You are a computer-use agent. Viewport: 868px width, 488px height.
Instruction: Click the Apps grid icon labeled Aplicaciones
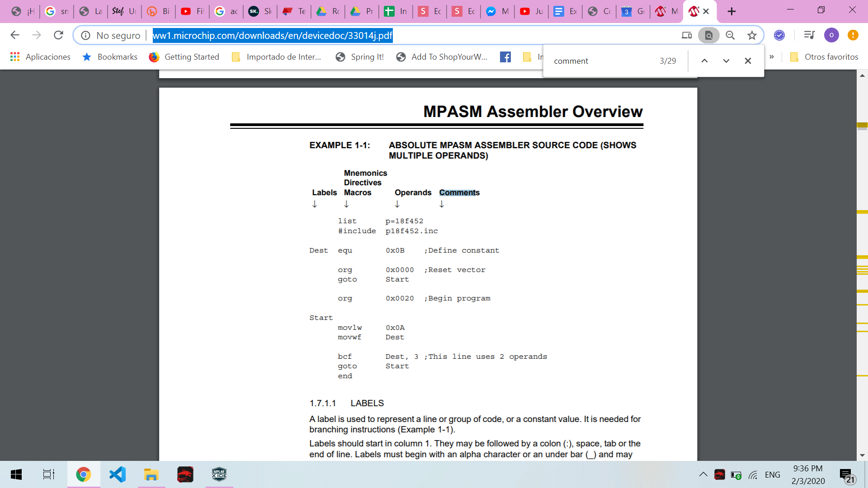(15, 56)
